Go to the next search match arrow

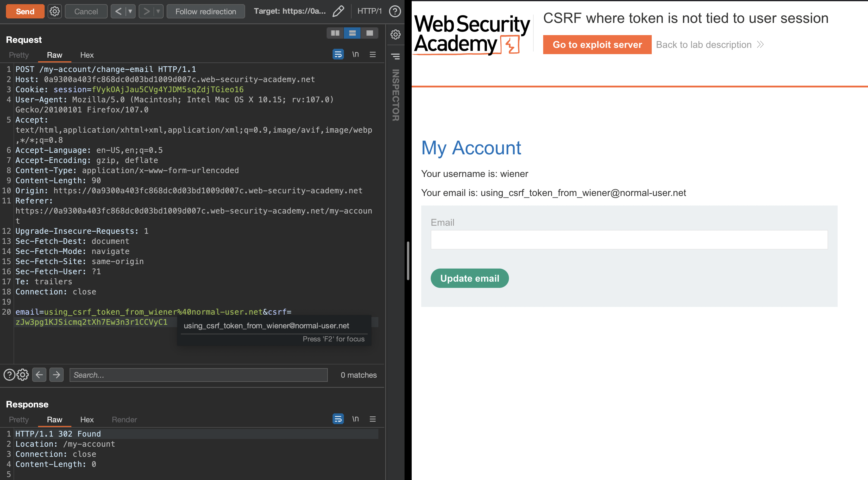tap(56, 374)
